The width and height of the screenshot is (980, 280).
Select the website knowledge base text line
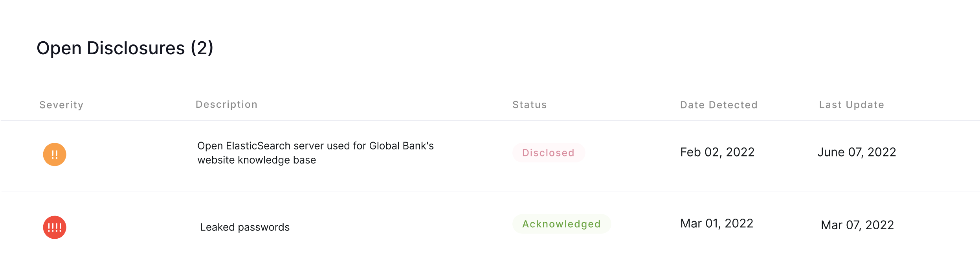[257, 160]
